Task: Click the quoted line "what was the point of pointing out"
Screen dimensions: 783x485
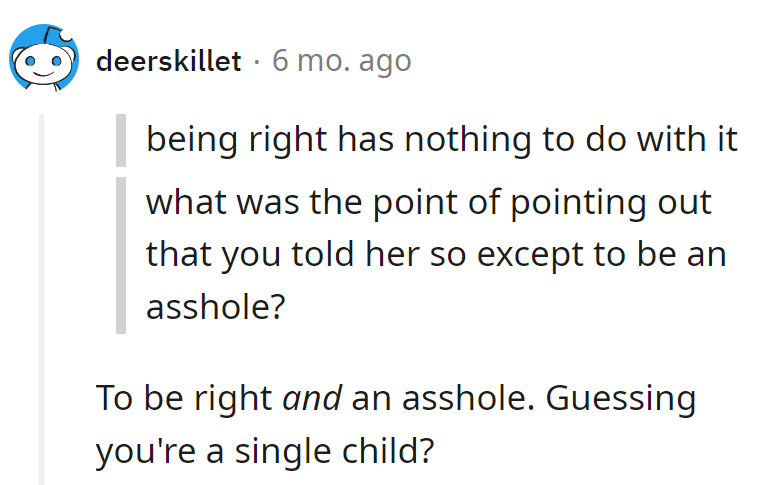Action: point(428,201)
